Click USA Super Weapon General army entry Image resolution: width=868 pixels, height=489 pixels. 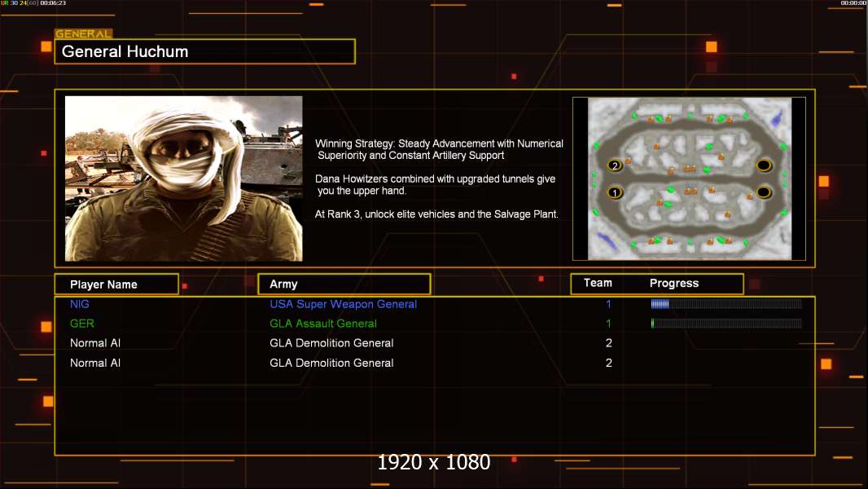pos(344,304)
